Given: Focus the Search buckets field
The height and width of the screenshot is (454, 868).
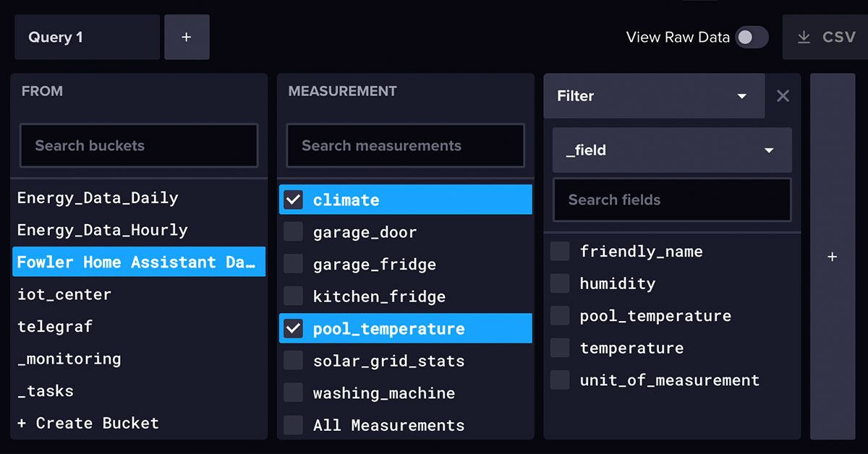Looking at the screenshot, I should click(x=139, y=145).
